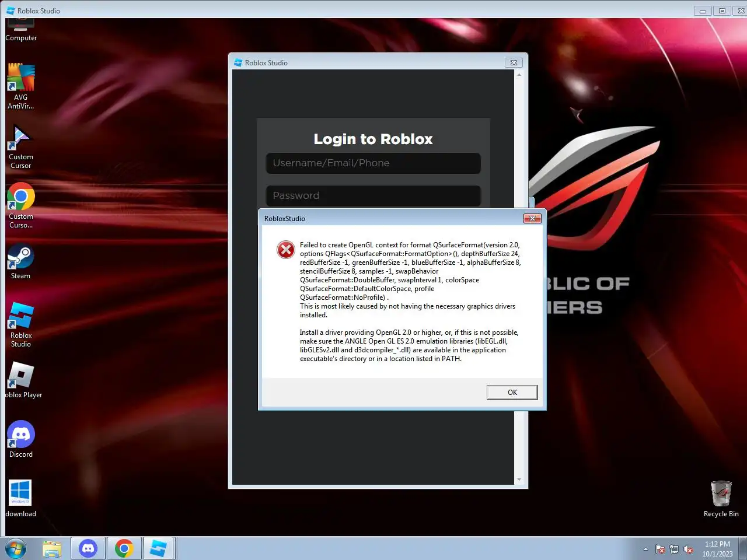The image size is (747, 560).
Task: Close the Roblox Studio login window
Action: click(514, 62)
